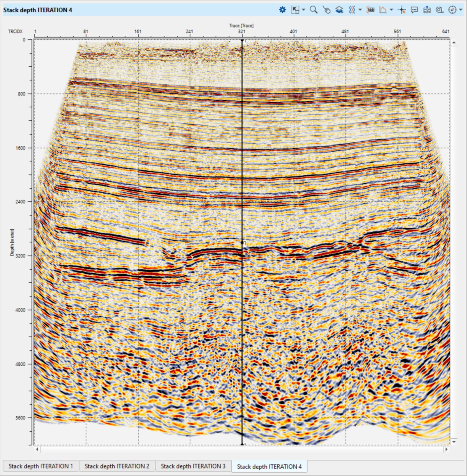
Task: Click the compass navigation icon
Action: [452, 10]
